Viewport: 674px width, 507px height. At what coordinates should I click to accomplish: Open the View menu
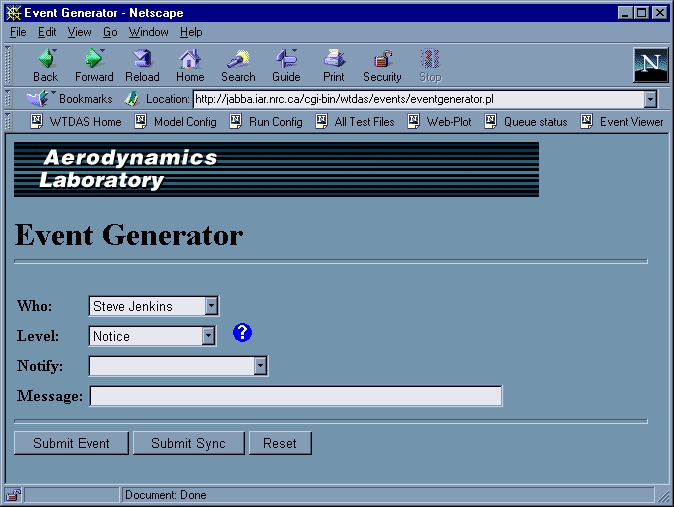coord(79,32)
